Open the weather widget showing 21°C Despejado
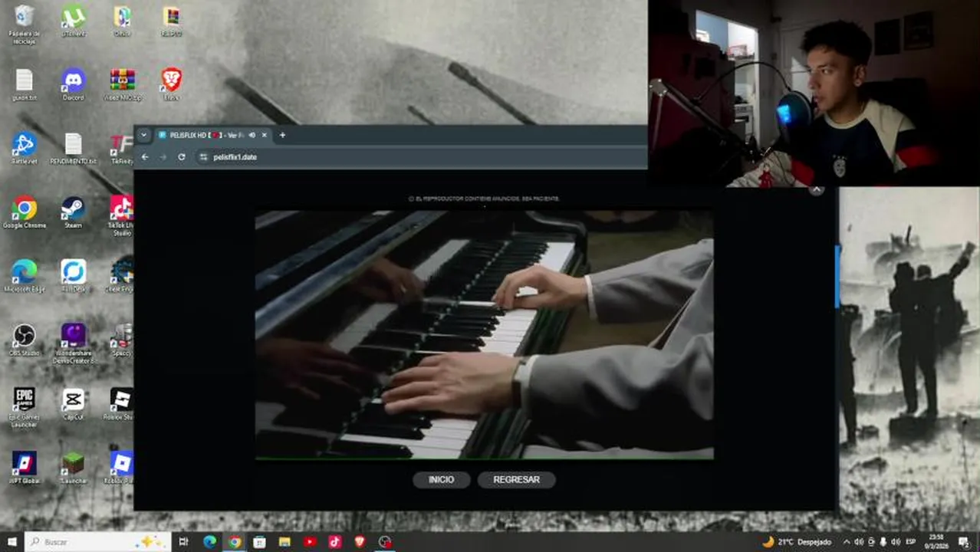This screenshot has width=980, height=552. pyautogui.click(x=796, y=542)
